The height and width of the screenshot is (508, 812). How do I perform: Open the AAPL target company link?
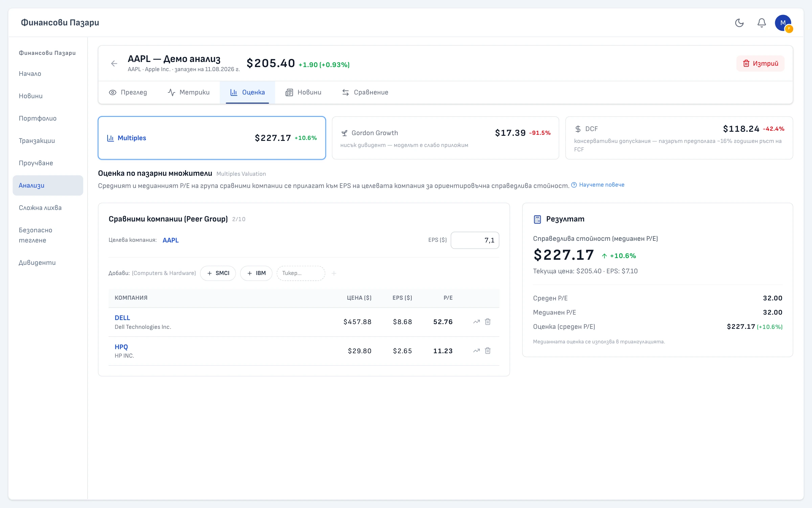click(171, 240)
